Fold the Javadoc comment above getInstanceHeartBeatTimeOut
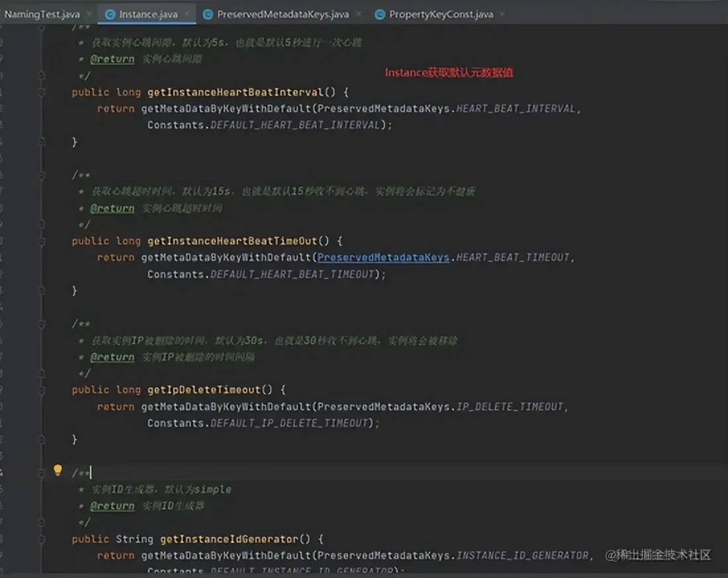 41,175
